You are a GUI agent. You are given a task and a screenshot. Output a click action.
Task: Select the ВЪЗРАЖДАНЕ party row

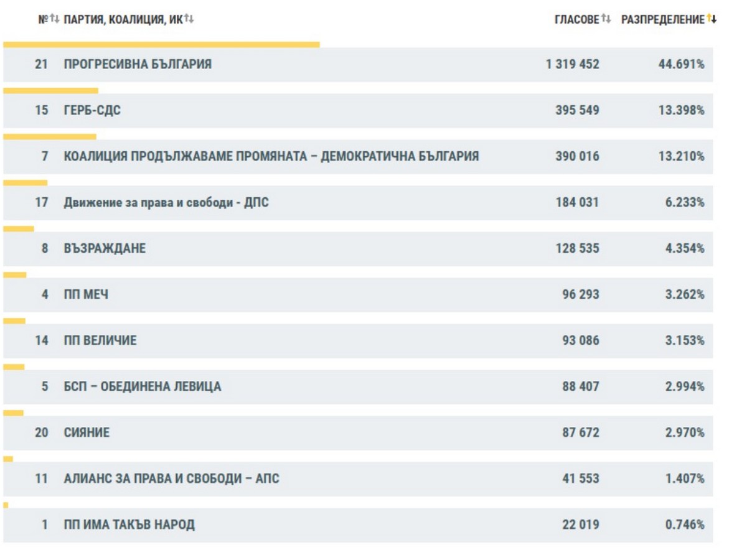click(105, 248)
